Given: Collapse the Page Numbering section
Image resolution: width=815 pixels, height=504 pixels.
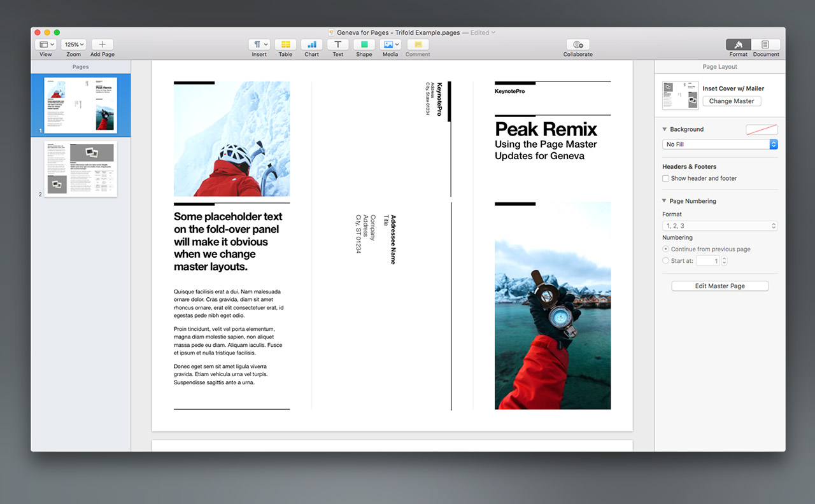Looking at the screenshot, I should pos(665,201).
